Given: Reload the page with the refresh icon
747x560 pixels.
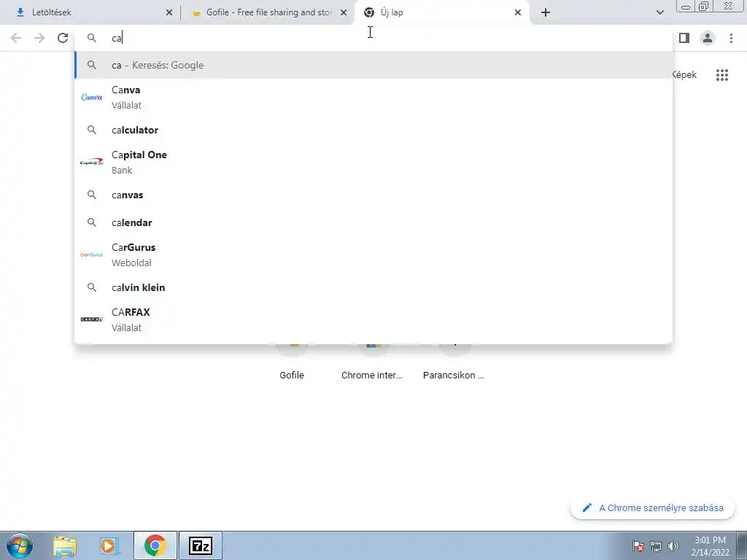Looking at the screenshot, I should click(63, 38).
